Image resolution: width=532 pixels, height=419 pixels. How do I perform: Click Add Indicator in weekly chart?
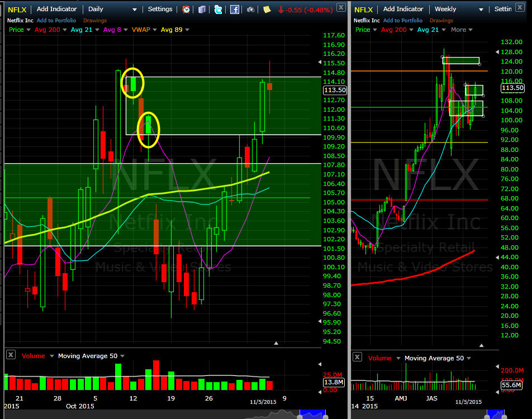click(x=403, y=9)
